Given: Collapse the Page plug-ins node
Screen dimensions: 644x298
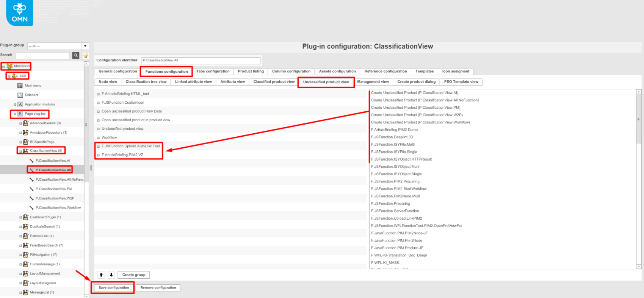Looking at the screenshot, I should coord(15,114).
